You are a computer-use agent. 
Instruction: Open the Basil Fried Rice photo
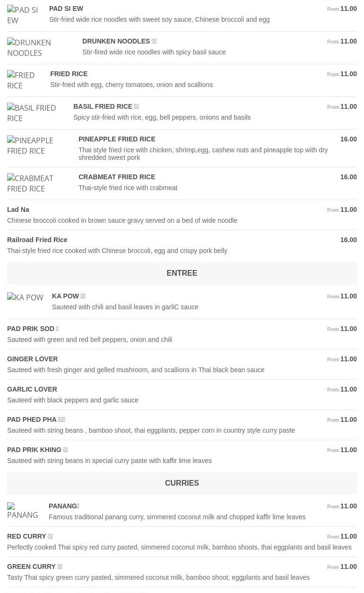coord(35,113)
